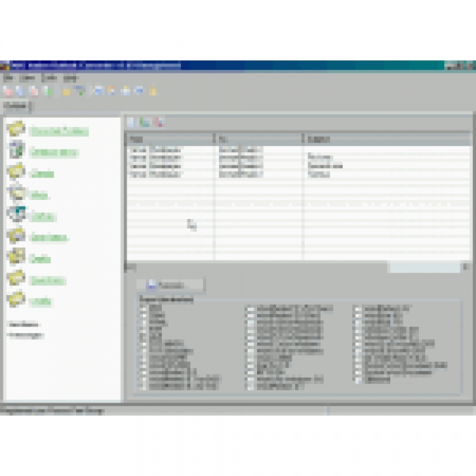The height and width of the screenshot is (476, 476).
Task: Click the first icon in the message list toolbar
Action: (131, 122)
